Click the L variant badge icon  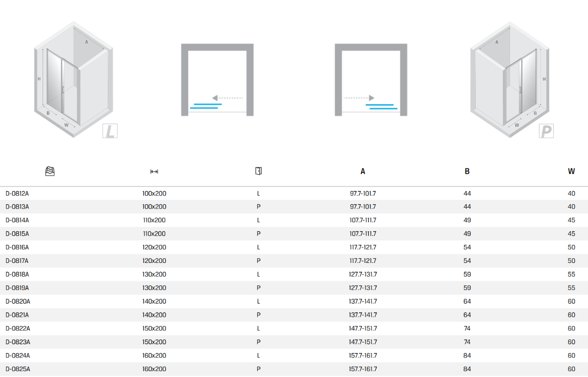pos(110,131)
